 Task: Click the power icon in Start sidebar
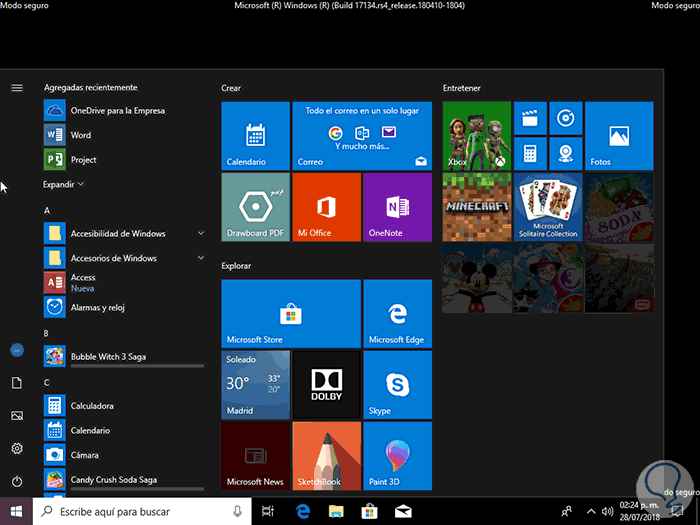tap(17, 482)
